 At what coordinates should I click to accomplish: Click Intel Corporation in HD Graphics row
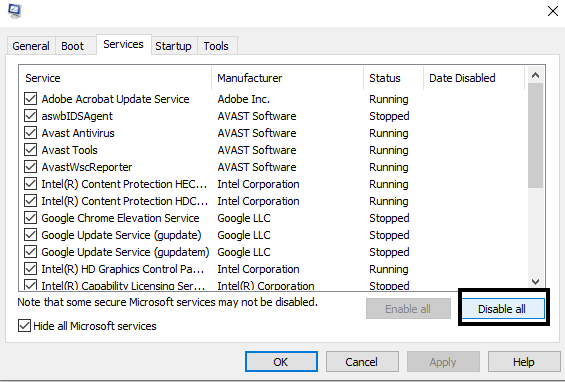pos(258,269)
